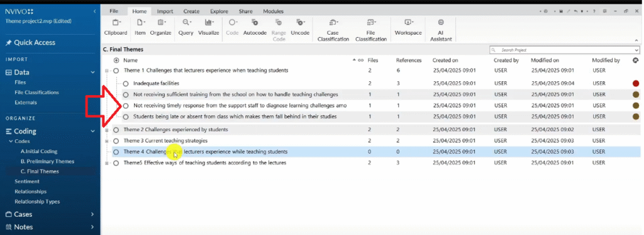This screenshot has width=644, height=235.
Task: Collapse the Codes subfolder arrow
Action: tap(11, 142)
